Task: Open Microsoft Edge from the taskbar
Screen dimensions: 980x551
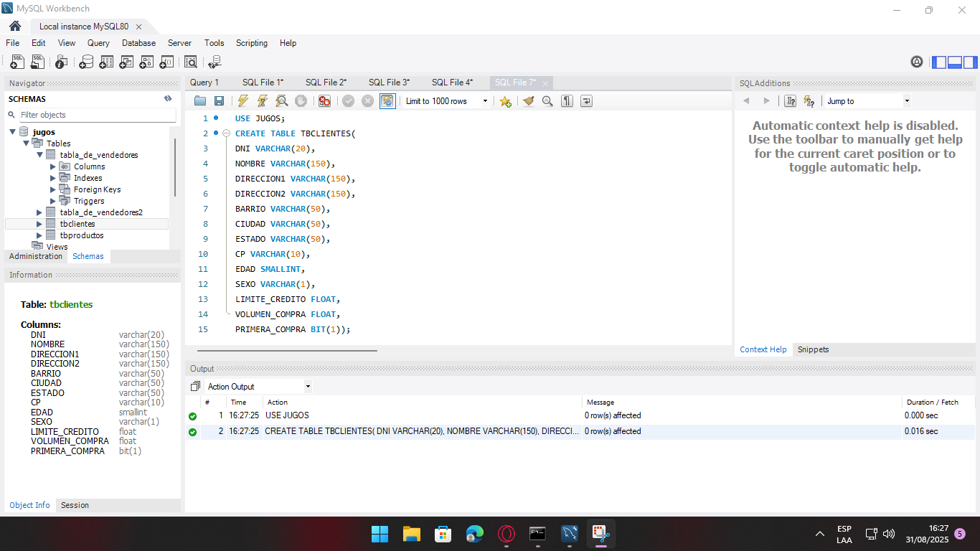Action: 474,534
